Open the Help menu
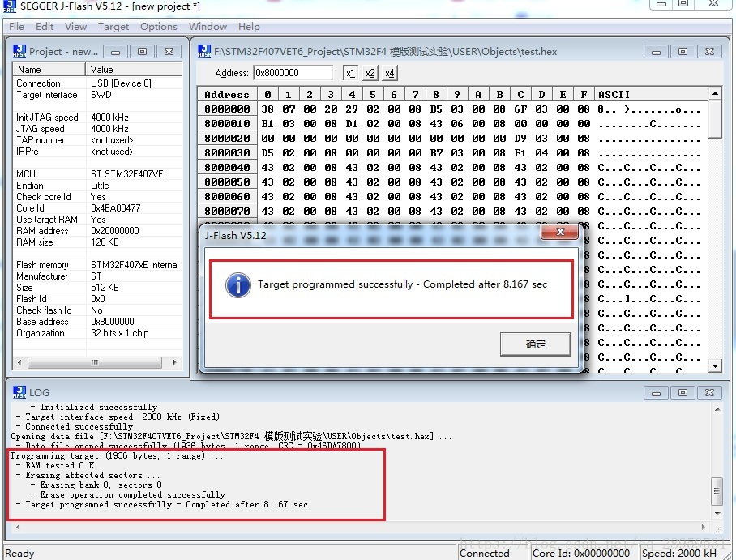The width and height of the screenshot is (736, 560). 249,27
